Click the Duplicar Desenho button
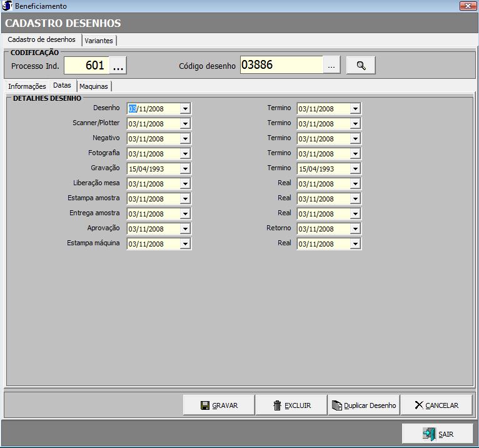Screen dimensions: 479x448 (364, 405)
